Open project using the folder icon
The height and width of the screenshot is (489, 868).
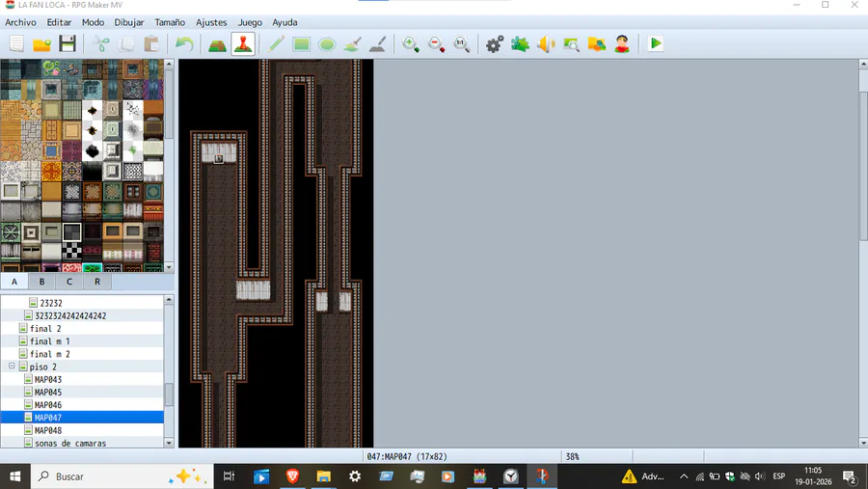(x=42, y=43)
